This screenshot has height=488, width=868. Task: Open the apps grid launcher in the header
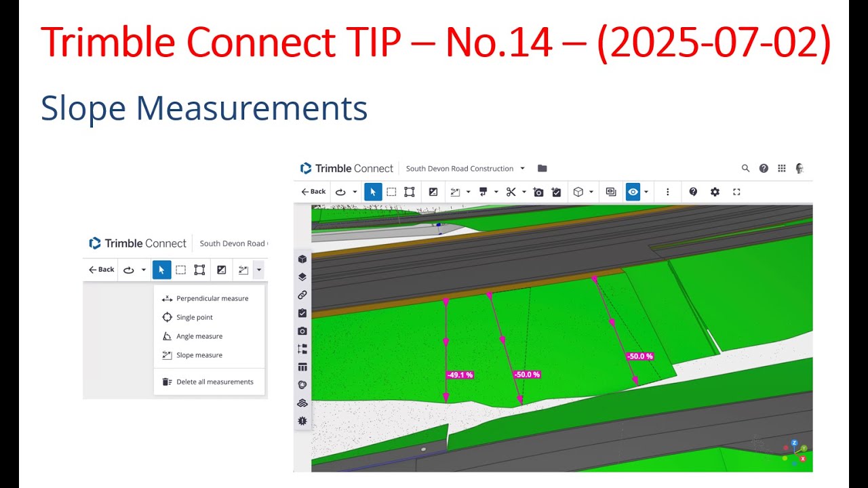(782, 168)
